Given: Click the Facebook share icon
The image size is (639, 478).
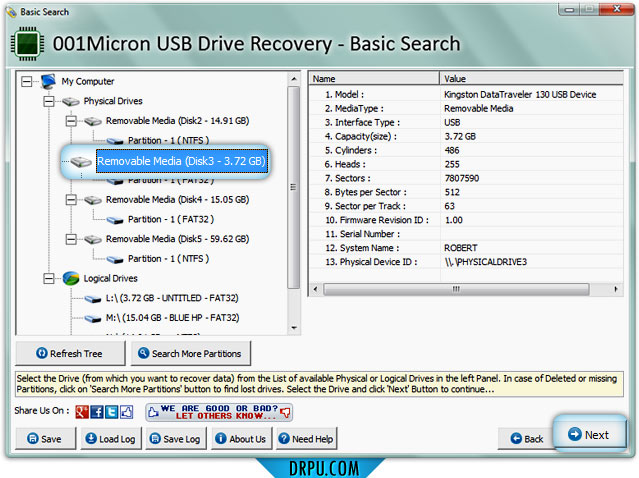Looking at the screenshot, I should [x=97, y=412].
